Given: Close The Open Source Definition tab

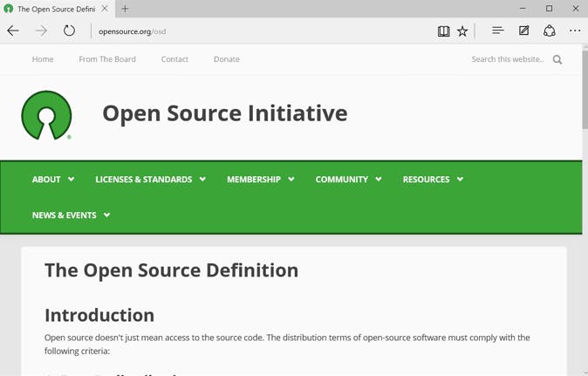Looking at the screenshot, I should click(x=105, y=9).
